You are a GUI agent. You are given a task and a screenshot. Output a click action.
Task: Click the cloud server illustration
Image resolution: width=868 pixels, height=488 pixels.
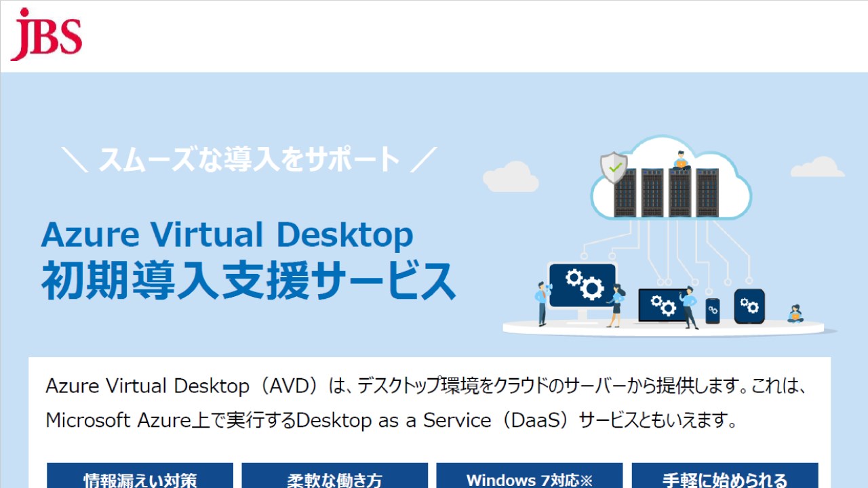(671, 179)
